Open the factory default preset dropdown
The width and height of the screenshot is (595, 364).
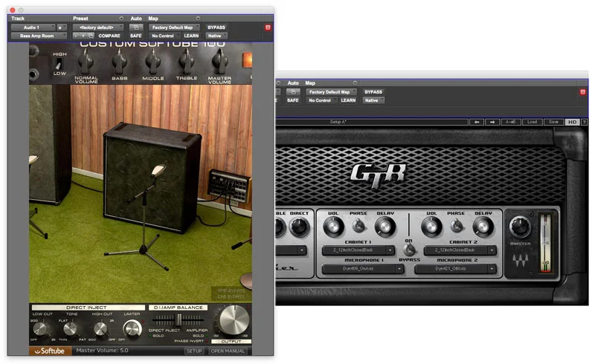click(x=98, y=27)
